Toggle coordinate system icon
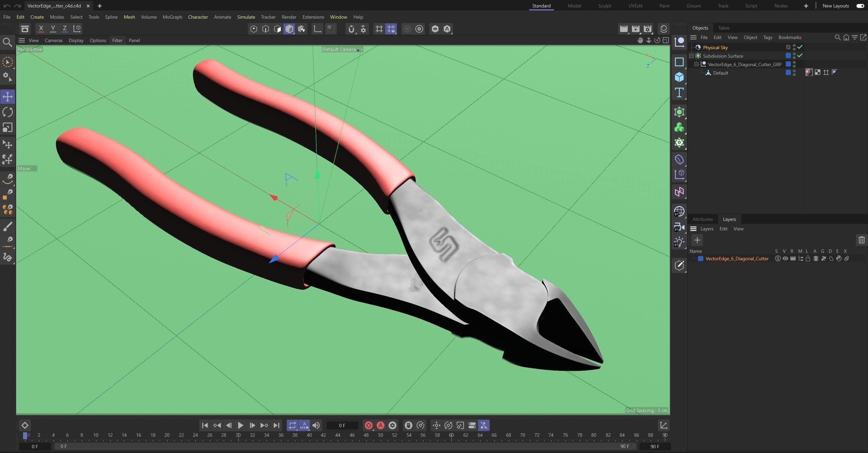The height and width of the screenshot is (453, 868). tap(77, 29)
